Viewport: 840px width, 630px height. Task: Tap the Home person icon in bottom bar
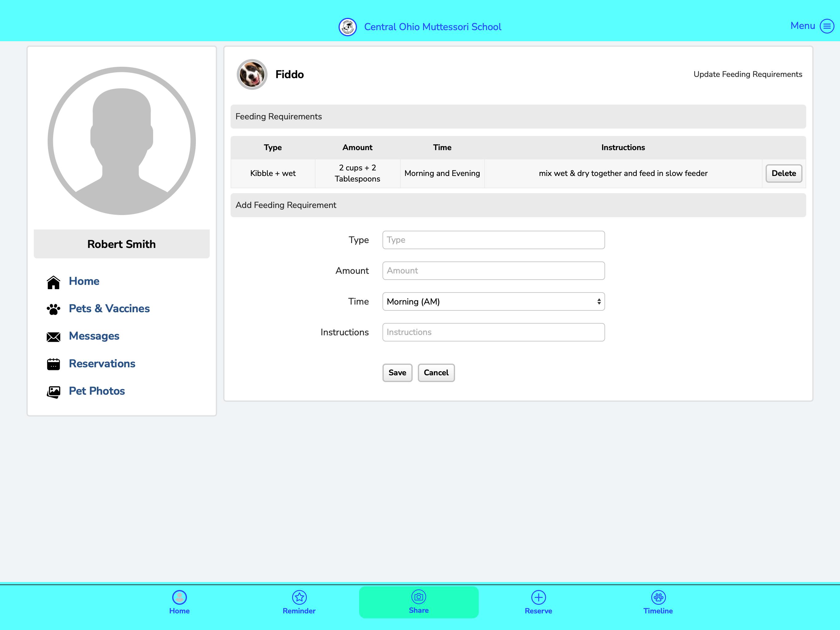pos(179,597)
